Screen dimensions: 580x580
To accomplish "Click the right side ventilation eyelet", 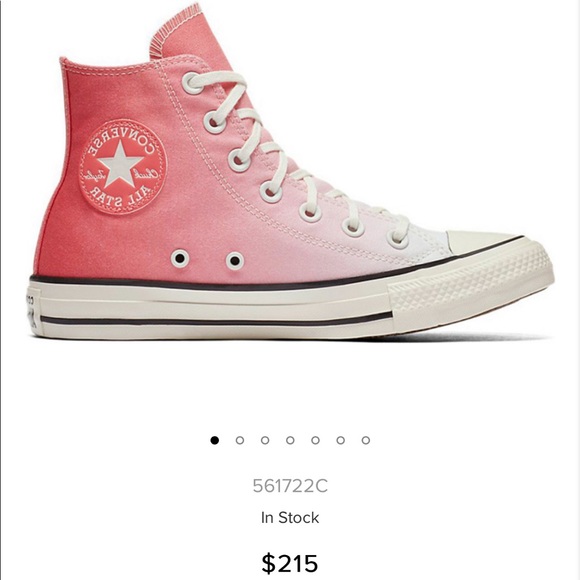I will pos(235,261).
